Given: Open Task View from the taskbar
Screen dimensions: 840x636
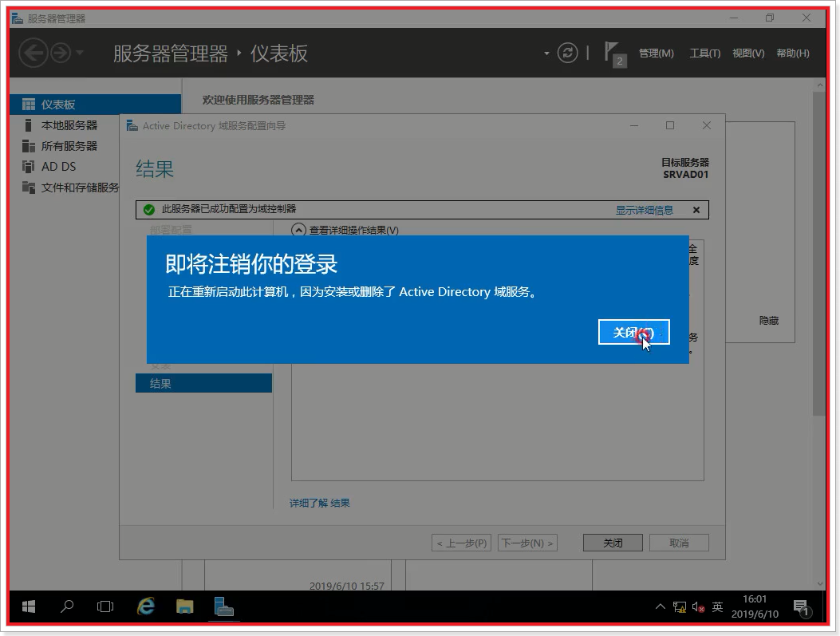Looking at the screenshot, I should pos(105,606).
